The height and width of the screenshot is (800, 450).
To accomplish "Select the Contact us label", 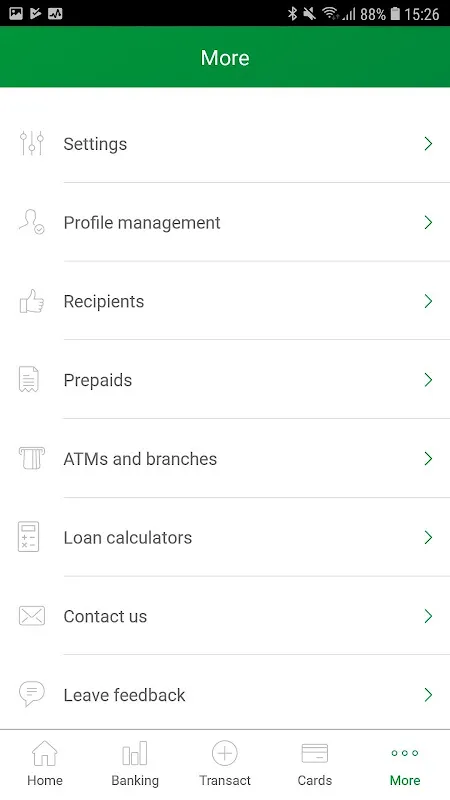I will [105, 616].
